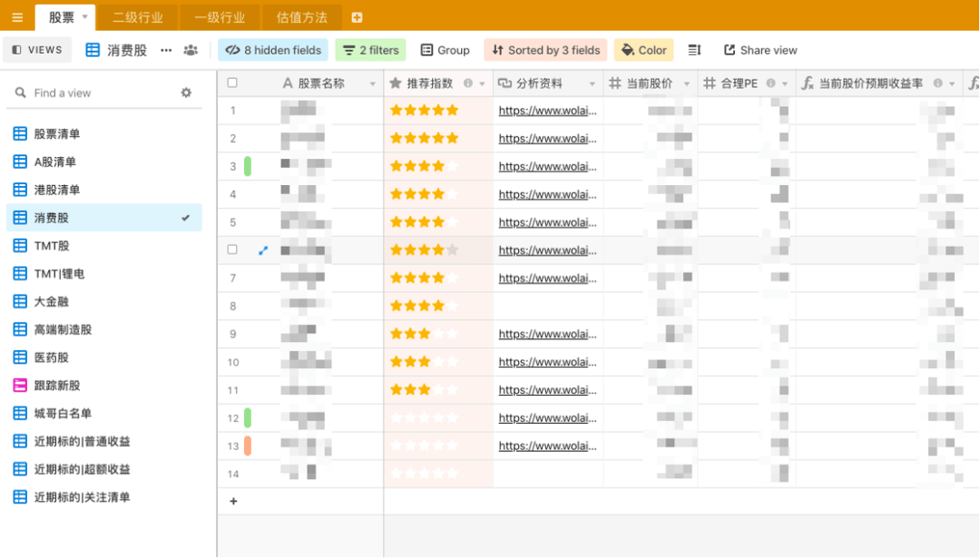This screenshot has height=558, width=980.
Task: Select 高端制造股 view
Action: tap(104, 329)
